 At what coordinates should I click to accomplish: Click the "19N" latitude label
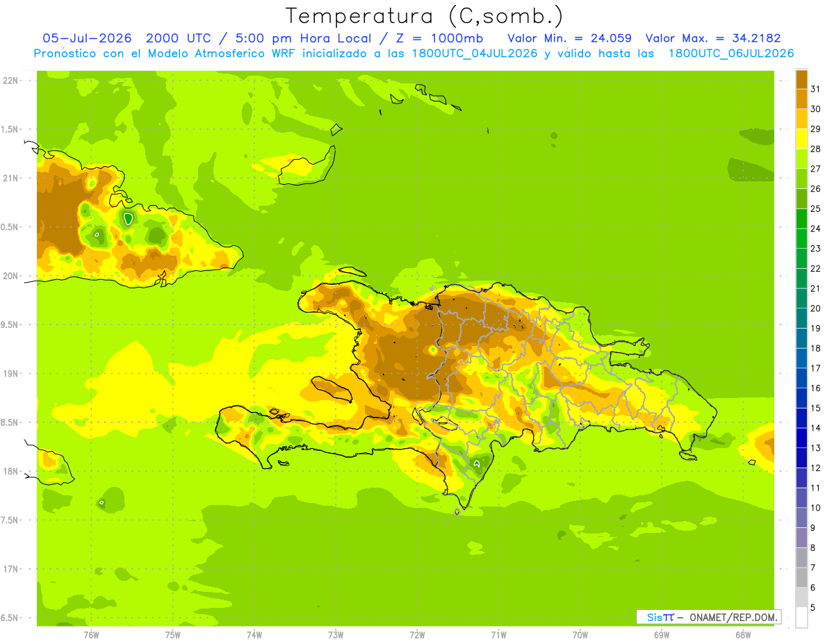pyautogui.click(x=11, y=374)
